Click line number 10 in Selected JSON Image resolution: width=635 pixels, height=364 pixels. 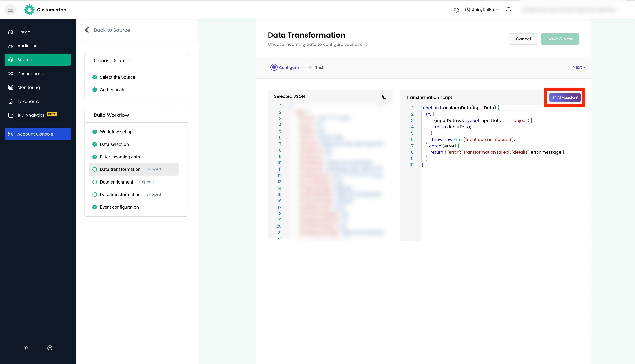point(279,163)
